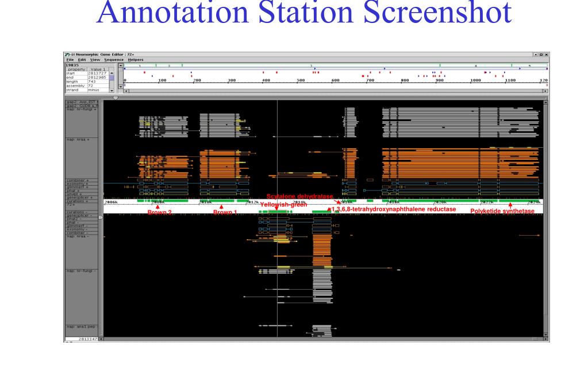The image size is (588, 392).
Task: Click the 'nap nraa +' track label
Action: click(78, 140)
